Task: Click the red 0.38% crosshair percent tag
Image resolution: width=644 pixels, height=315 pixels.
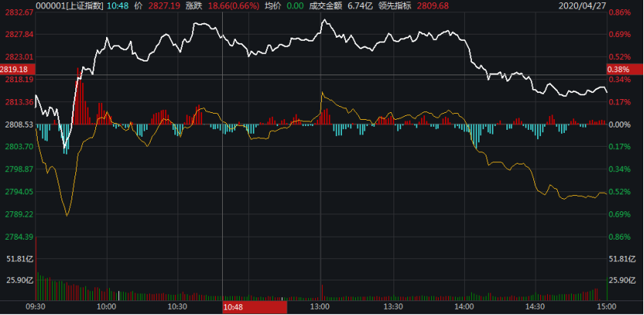Action: (x=619, y=69)
